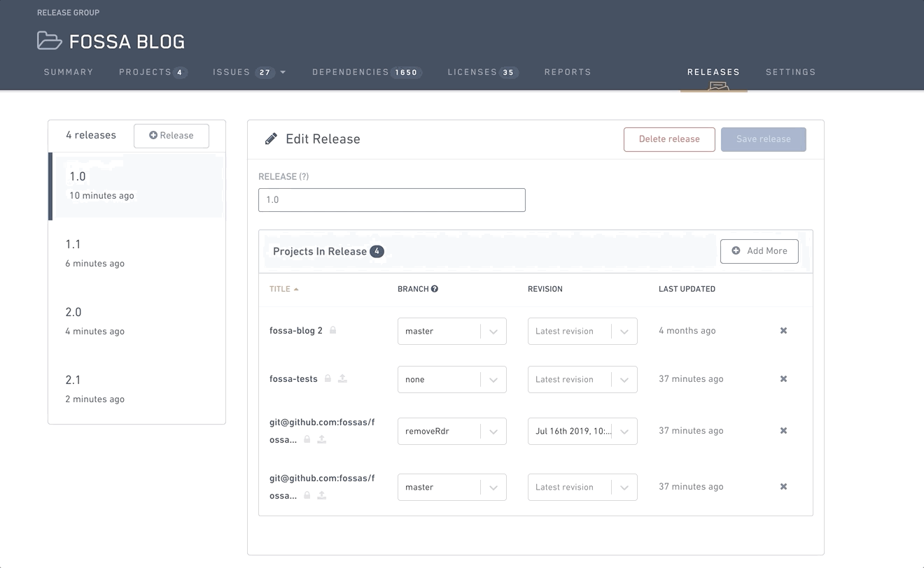
Task: Open the Jul 16th 2019 revision dropdown
Action: (582, 432)
